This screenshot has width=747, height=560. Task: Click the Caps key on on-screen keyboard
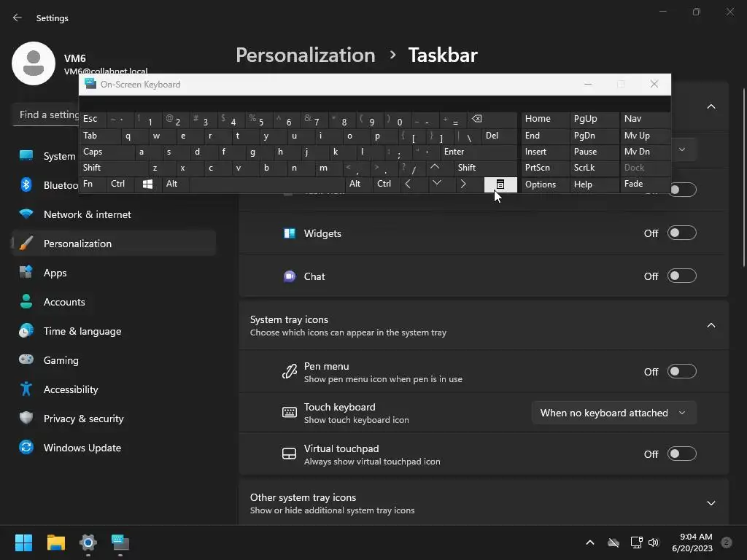tap(107, 152)
